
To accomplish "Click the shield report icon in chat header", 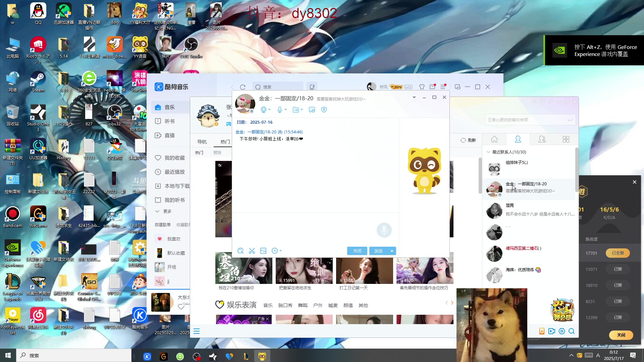I will click(324, 110).
